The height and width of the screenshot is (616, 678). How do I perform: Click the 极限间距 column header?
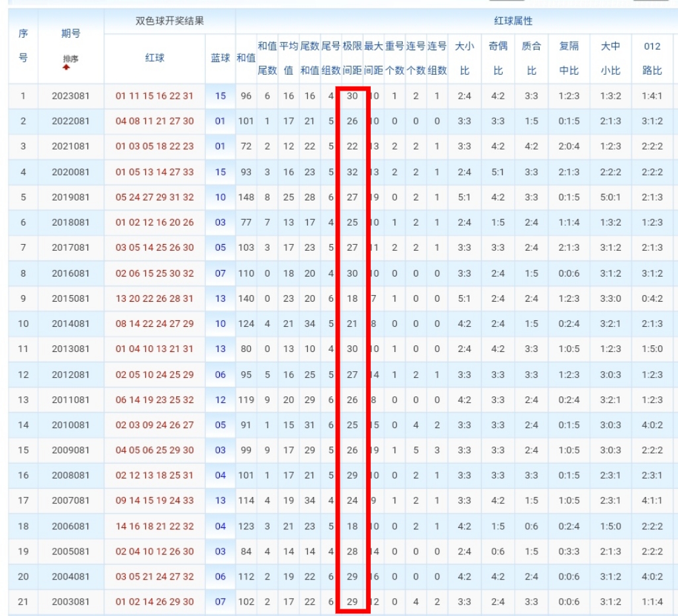coord(352,58)
